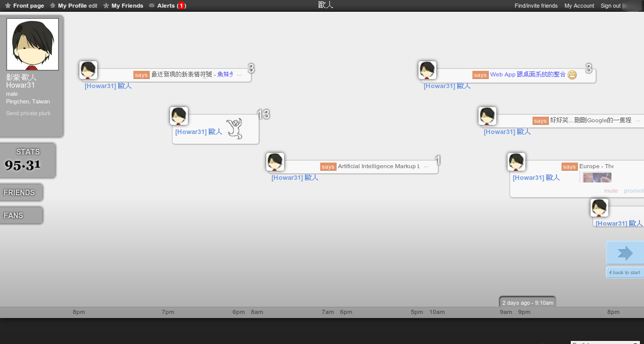Click the large right arrow timeline button

click(625, 253)
